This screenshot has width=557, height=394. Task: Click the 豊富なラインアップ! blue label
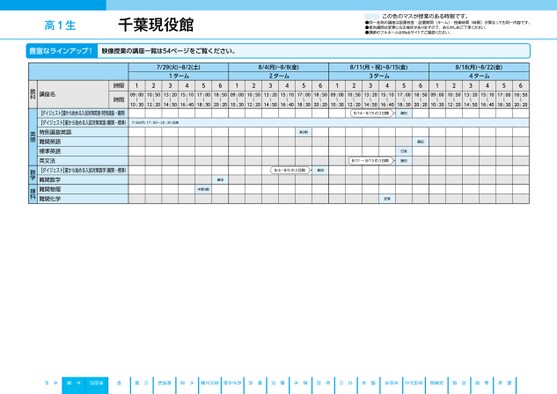point(61,51)
